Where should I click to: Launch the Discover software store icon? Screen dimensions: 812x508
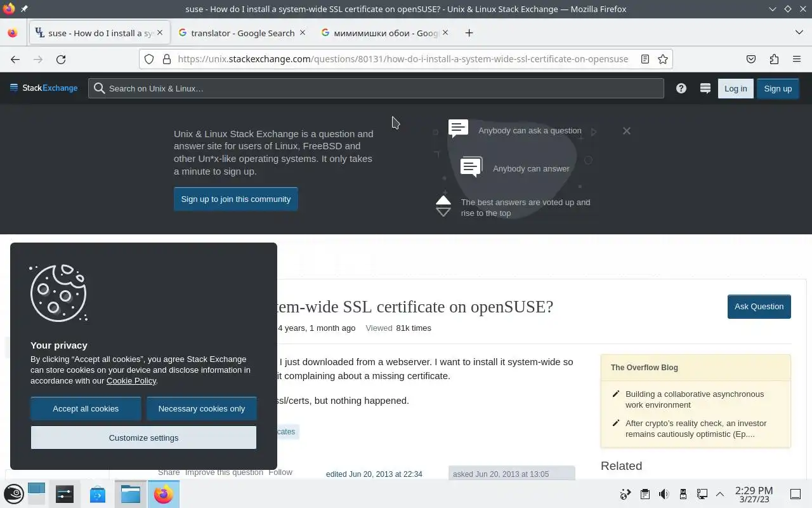coord(97,494)
